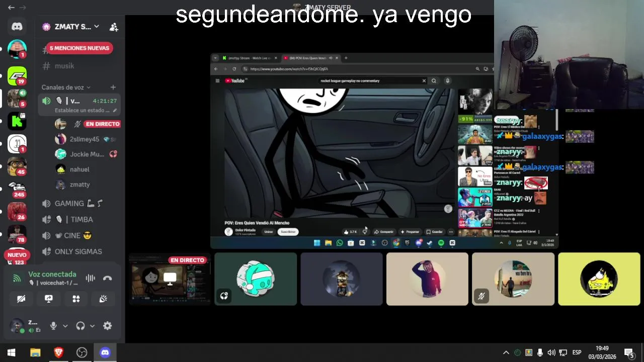Select the sunset avatar participant tile
Viewport: 644px width, 362px height.
coord(513,279)
